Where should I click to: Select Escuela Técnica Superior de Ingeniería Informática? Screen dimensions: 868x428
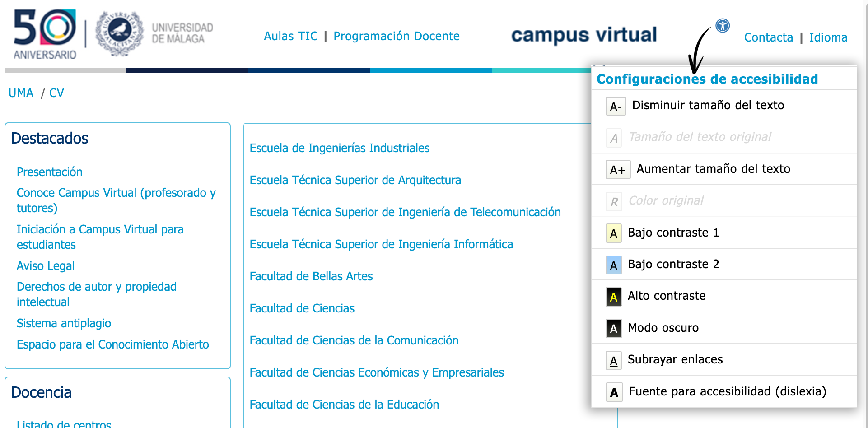tap(381, 244)
